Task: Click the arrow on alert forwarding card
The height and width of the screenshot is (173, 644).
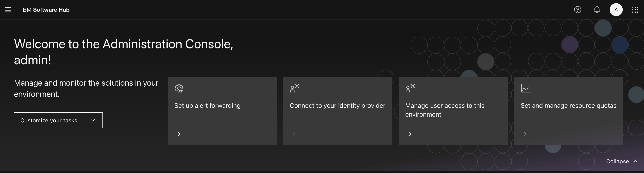Action: [x=178, y=134]
